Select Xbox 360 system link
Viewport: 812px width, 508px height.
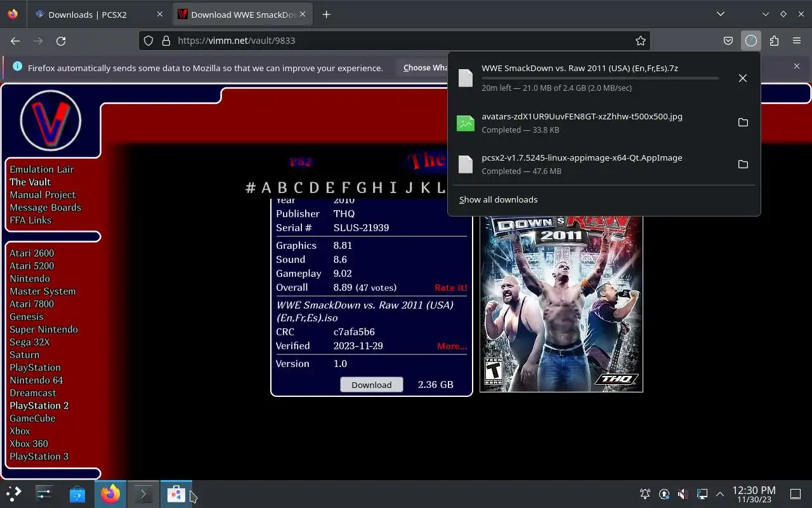click(x=29, y=444)
